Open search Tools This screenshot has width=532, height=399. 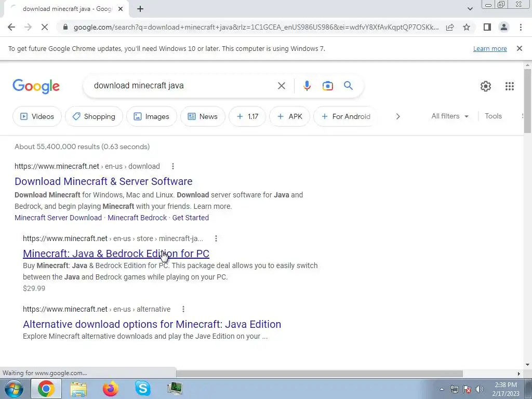tap(493, 116)
